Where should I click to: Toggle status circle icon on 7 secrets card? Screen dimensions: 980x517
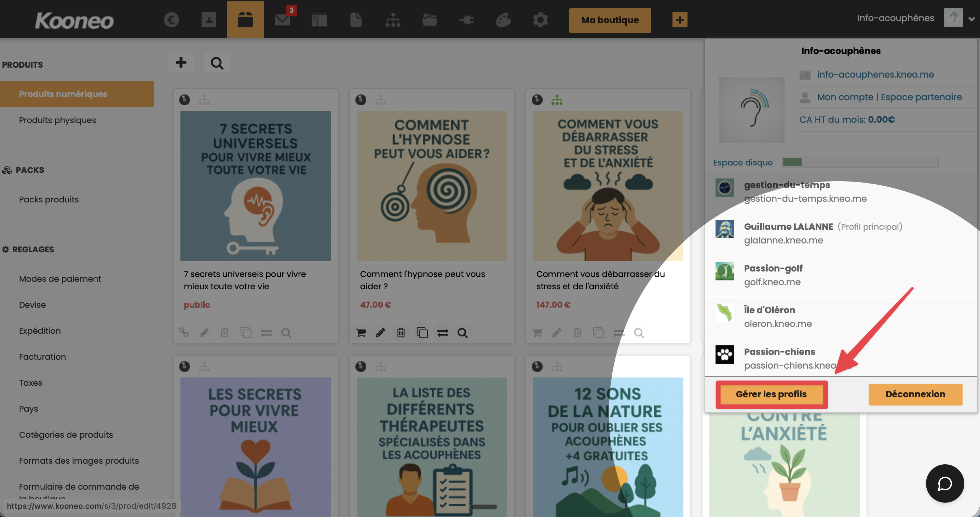coord(185,100)
